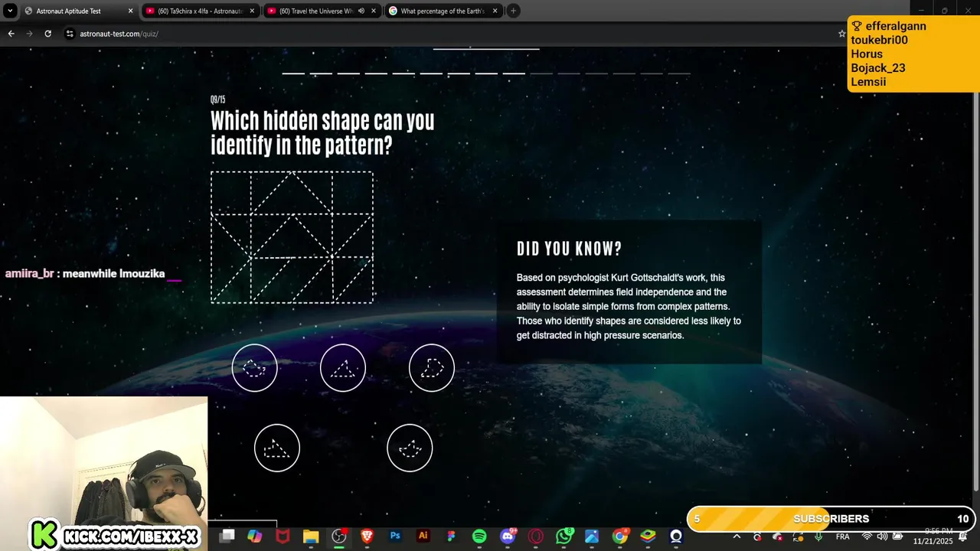Open the tab search dropdown

click(x=10, y=11)
